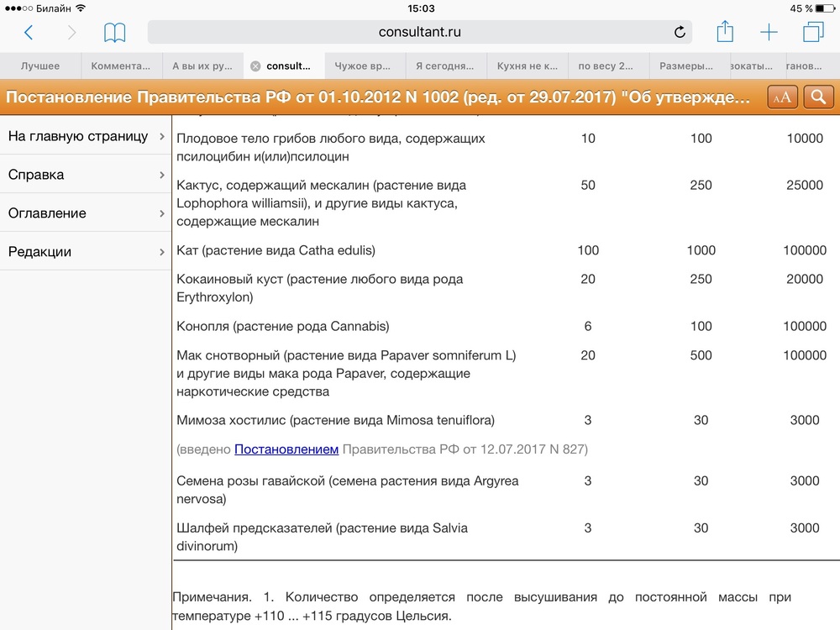Tap value 20000 in the Кокаиновый куст row
The height and width of the screenshot is (630, 840).
coord(805,279)
